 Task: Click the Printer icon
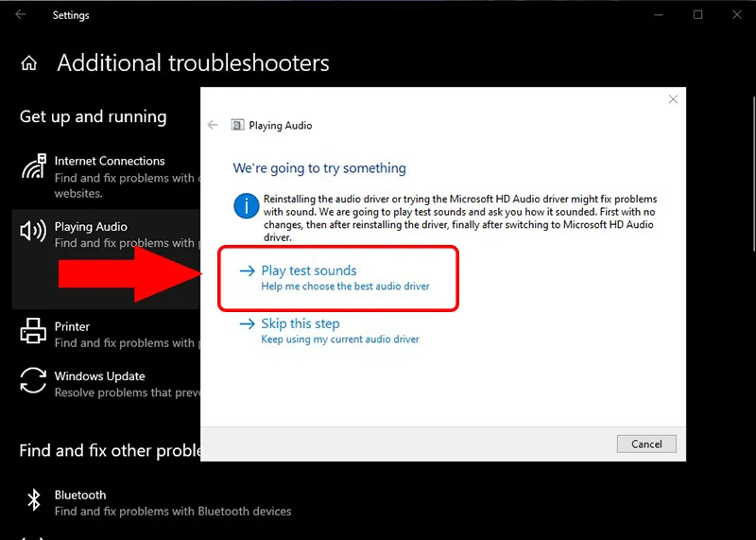click(x=33, y=332)
